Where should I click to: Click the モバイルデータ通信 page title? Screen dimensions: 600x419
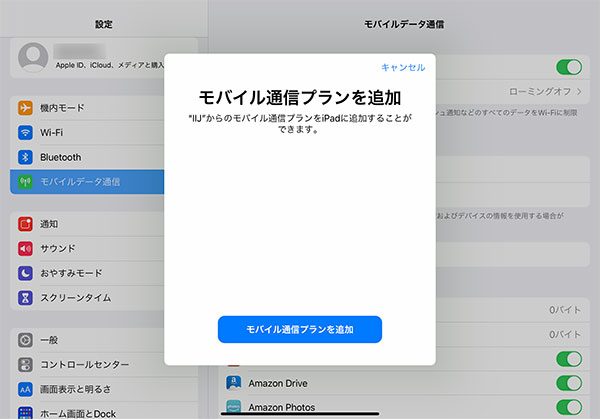click(x=404, y=24)
